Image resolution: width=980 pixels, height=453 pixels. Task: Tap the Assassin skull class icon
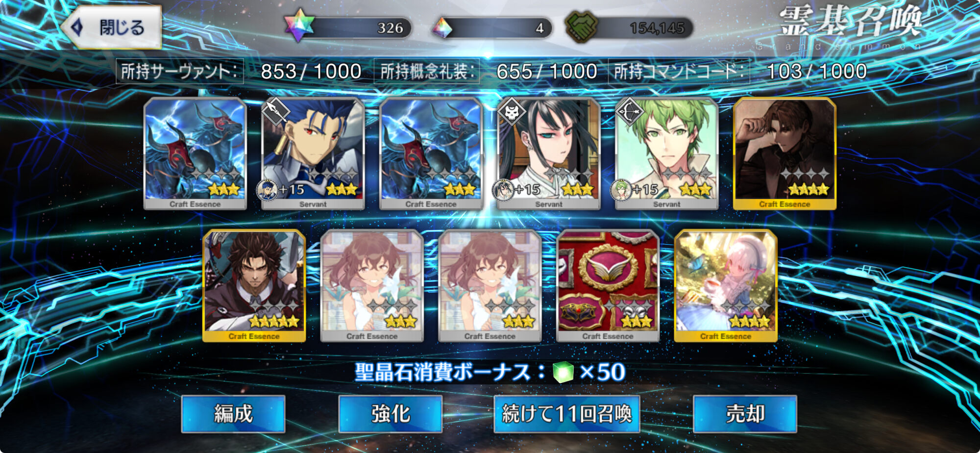click(512, 112)
